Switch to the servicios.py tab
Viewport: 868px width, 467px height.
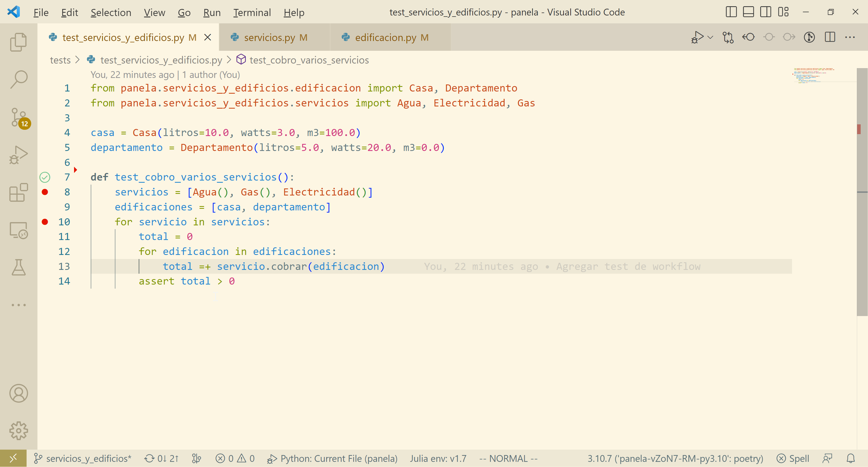tap(269, 37)
